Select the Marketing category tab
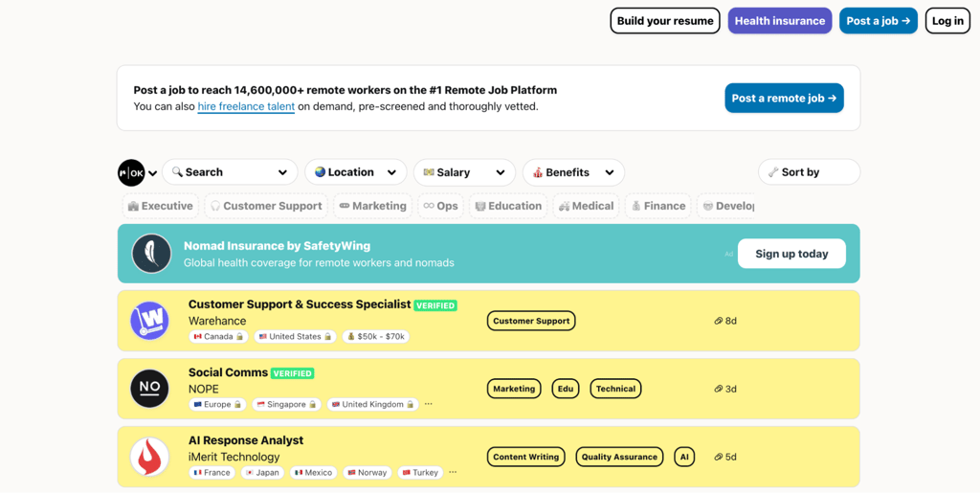 click(372, 206)
